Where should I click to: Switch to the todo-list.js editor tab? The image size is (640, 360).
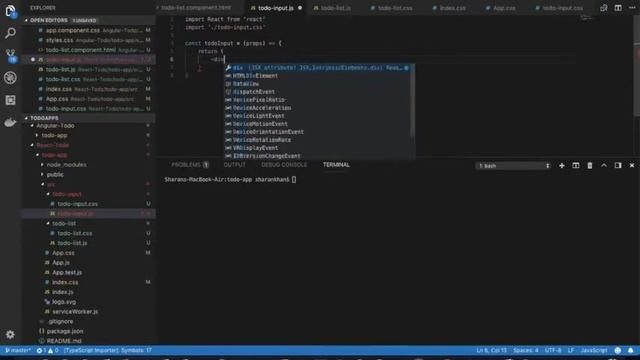point(335,8)
